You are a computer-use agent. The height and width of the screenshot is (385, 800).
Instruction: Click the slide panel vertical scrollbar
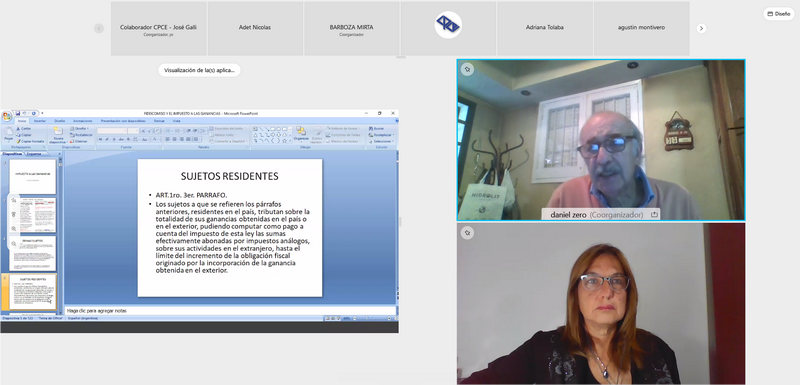click(60, 235)
